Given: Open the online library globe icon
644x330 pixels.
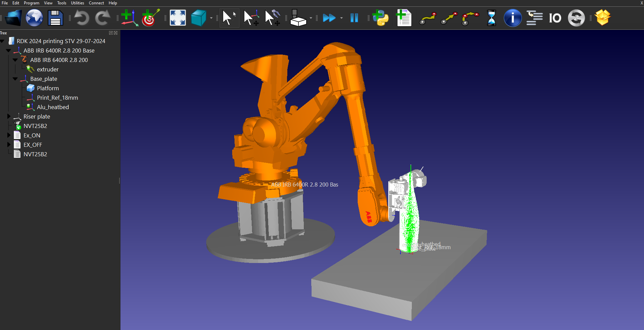Looking at the screenshot, I should (34, 18).
